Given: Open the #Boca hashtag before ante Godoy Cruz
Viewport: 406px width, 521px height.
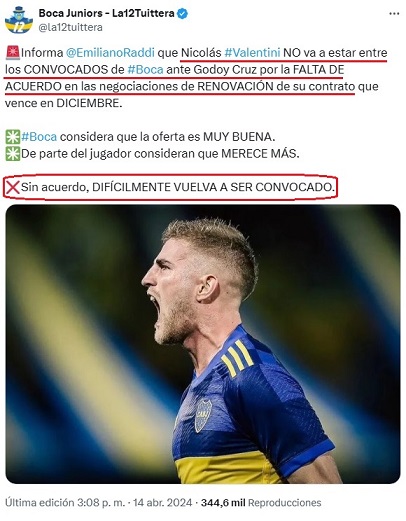Looking at the screenshot, I should click(145, 69).
